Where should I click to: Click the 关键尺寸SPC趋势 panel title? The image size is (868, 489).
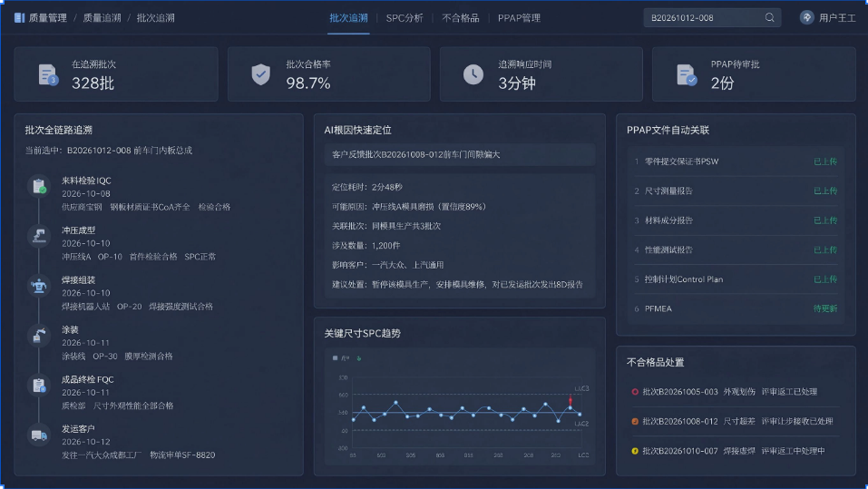point(362,333)
